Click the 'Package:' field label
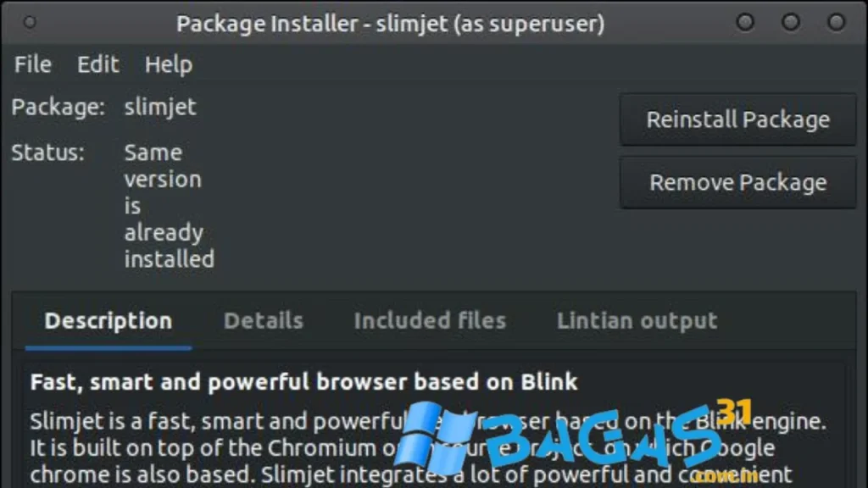Screen dimensions: 868x488 click(x=58, y=108)
